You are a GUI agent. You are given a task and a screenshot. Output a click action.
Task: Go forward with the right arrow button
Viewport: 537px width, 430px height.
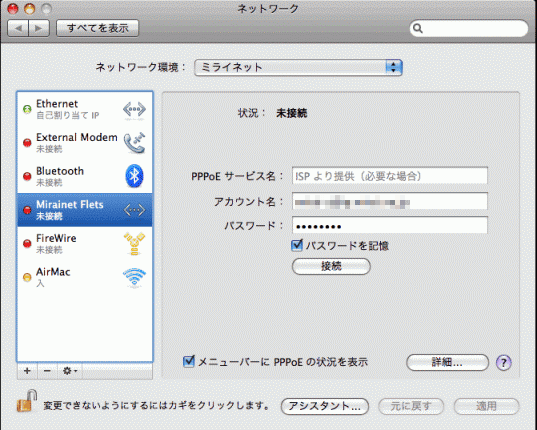click(39, 28)
